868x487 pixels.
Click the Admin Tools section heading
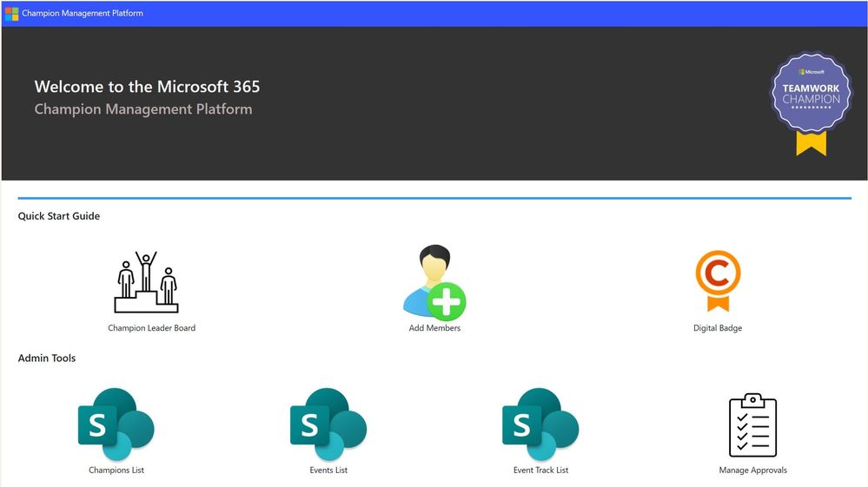[47, 359]
